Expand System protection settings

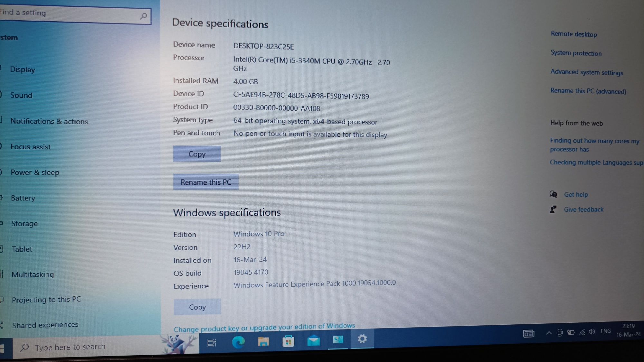[575, 53]
